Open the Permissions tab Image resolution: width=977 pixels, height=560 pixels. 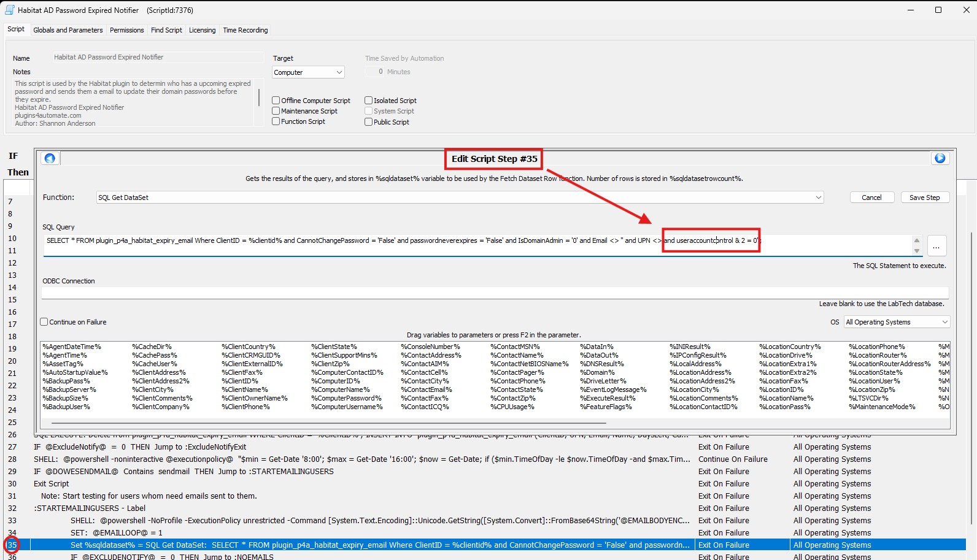126,30
